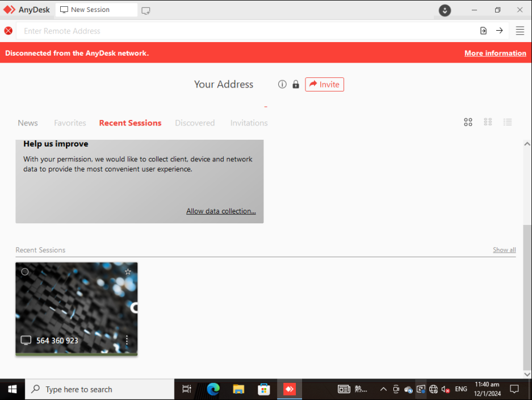This screenshot has height=400, width=532.
Task: Open Task View on taskbar
Action: click(187, 389)
